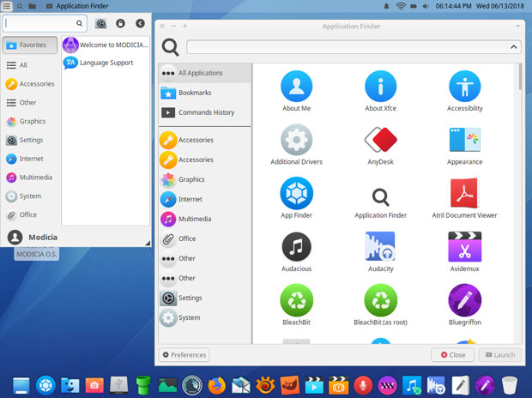Viewport: 532px width, 398px height.
Task: Launch the Accessibility settings icon
Action: coord(464,91)
